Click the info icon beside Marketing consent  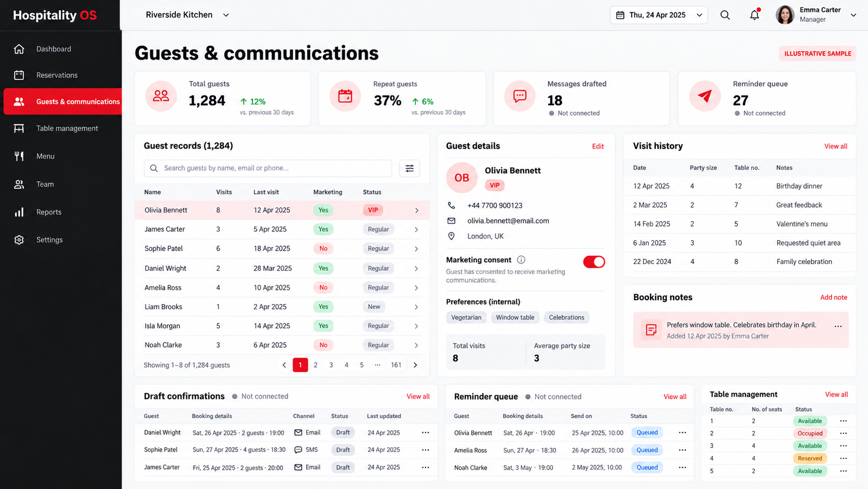(521, 260)
